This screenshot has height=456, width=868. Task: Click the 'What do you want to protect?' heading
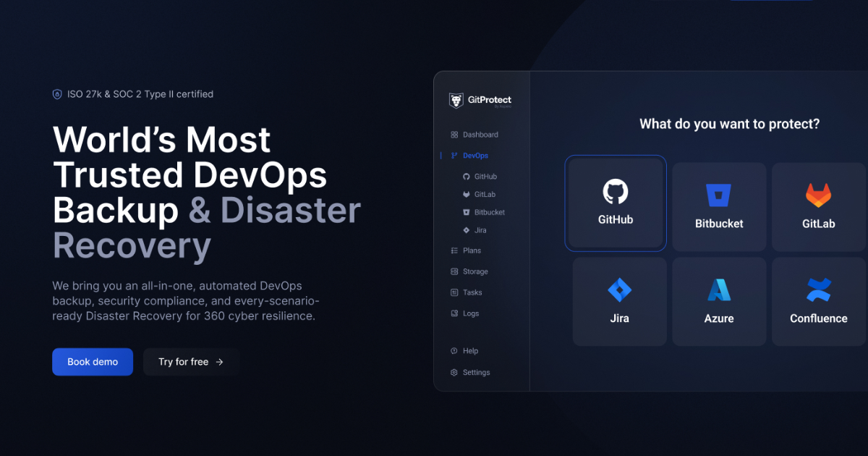pyautogui.click(x=730, y=124)
